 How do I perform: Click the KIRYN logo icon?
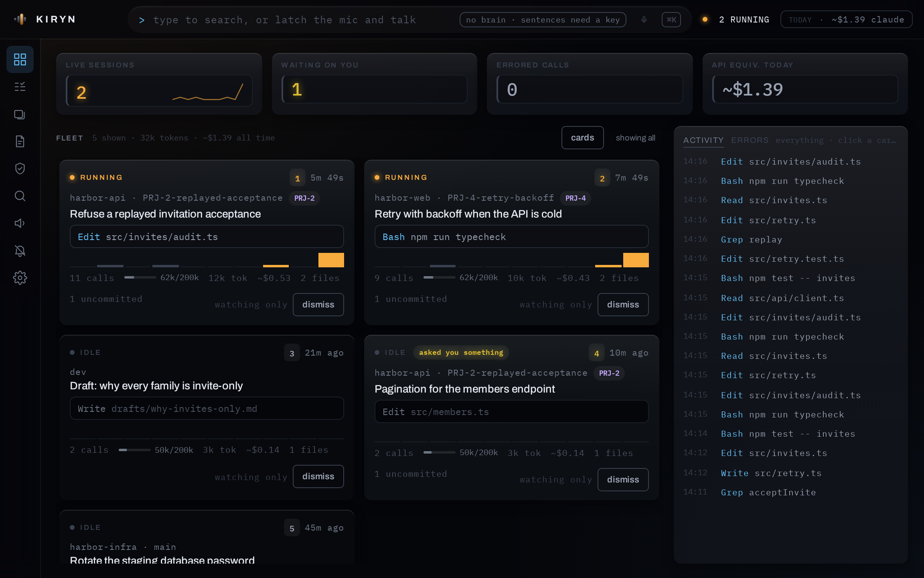tap(20, 19)
